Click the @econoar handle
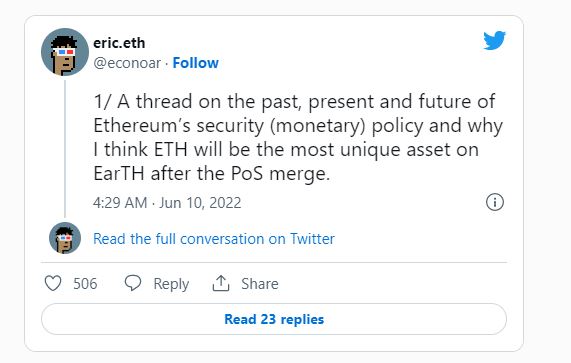Image resolution: width=571 pixels, height=363 pixels. pos(127,63)
